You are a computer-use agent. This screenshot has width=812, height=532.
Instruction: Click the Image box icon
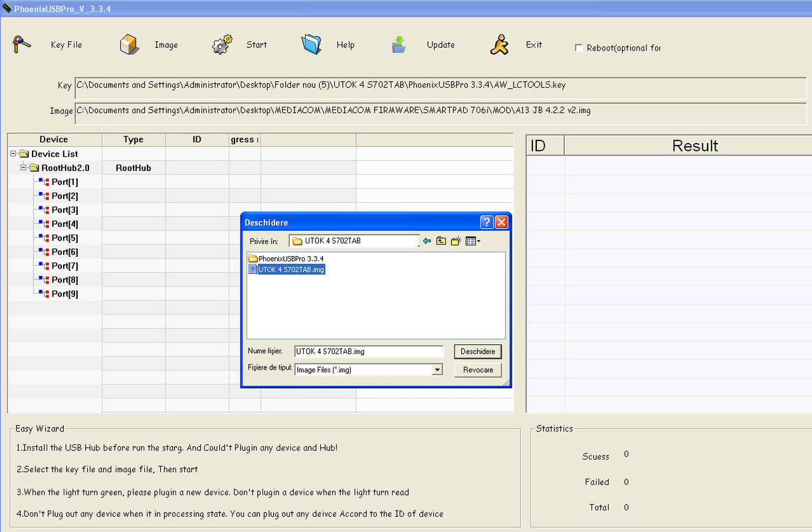point(129,45)
